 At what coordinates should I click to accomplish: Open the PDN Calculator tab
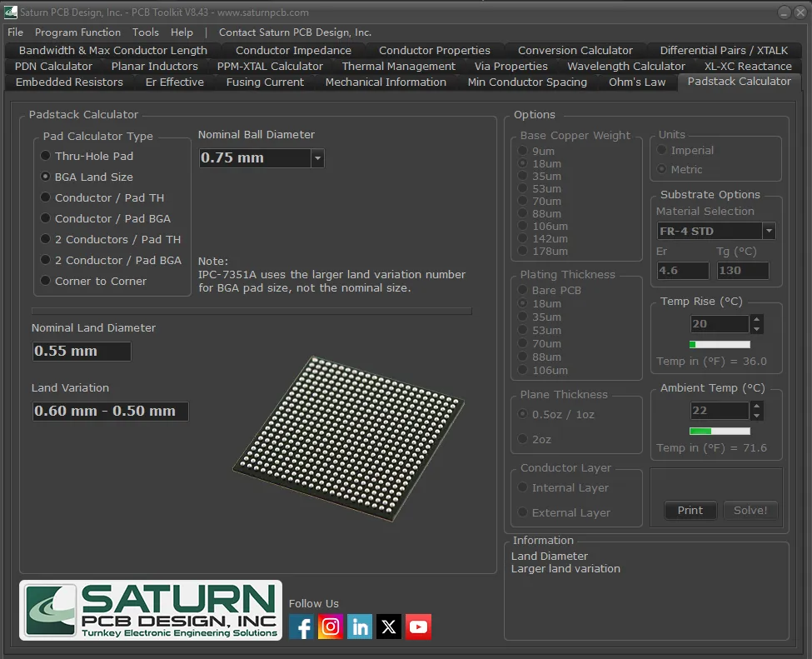[x=53, y=67]
